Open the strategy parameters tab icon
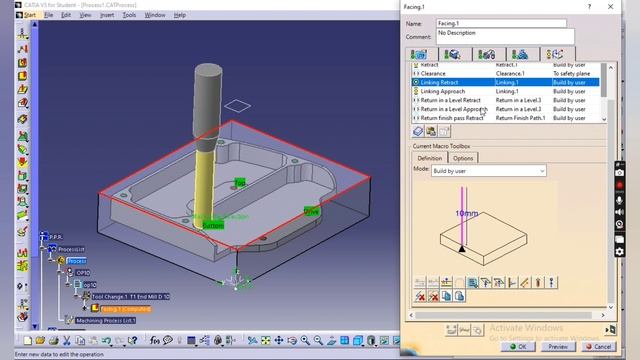The image size is (640, 360). pyautogui.click(x=419, y=54)
